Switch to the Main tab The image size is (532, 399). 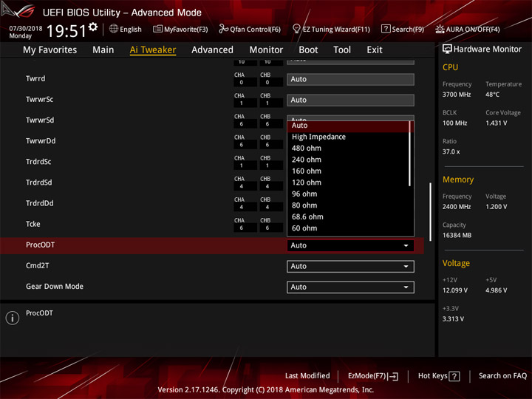(x=103, y=50)
